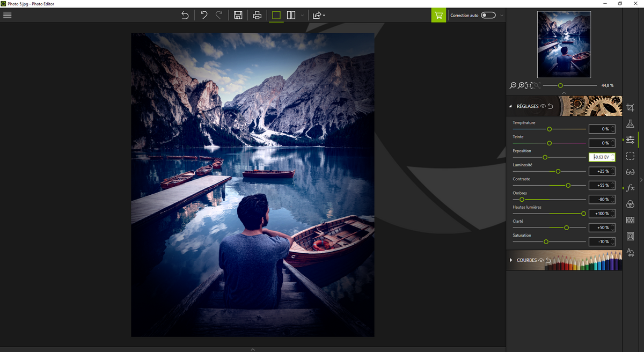644x352 pixels.
Task: Expand the Courbes section
Action: point(511,260)
